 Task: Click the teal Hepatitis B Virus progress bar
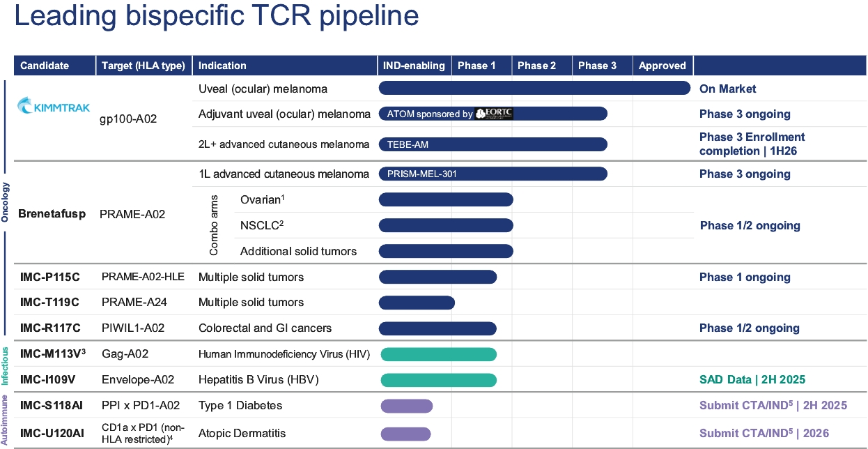coord(438,380)
